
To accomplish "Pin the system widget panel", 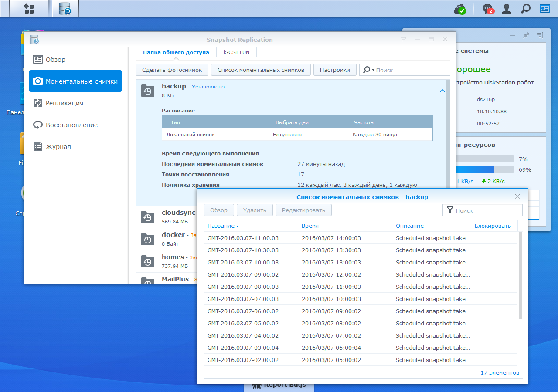I will tap(526, 35).
